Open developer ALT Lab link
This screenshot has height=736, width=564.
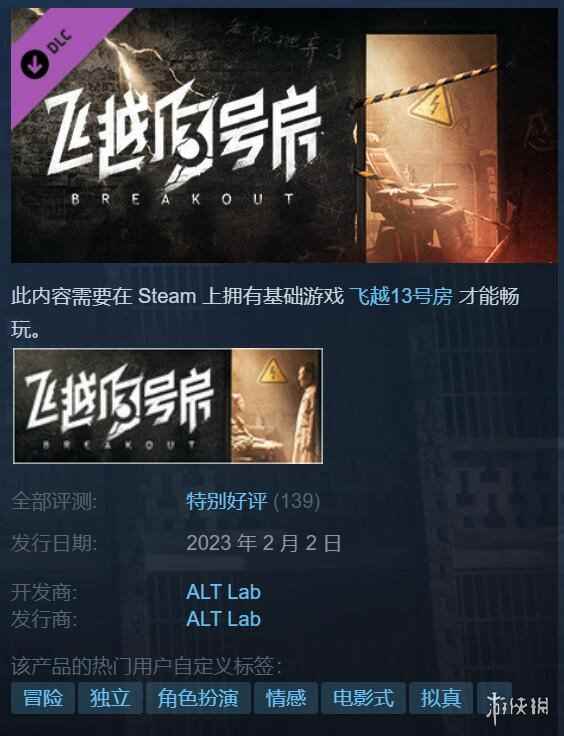[223, 591]
